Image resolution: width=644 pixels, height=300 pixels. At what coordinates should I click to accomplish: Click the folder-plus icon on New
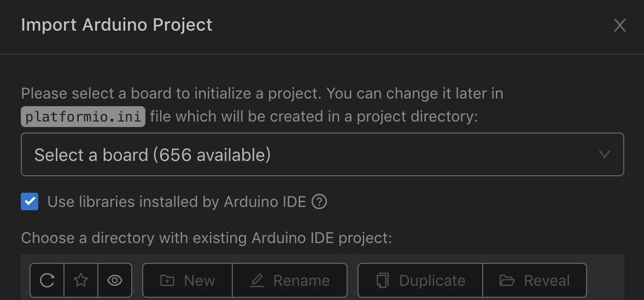pyautogui.click(x=167, y=281)
